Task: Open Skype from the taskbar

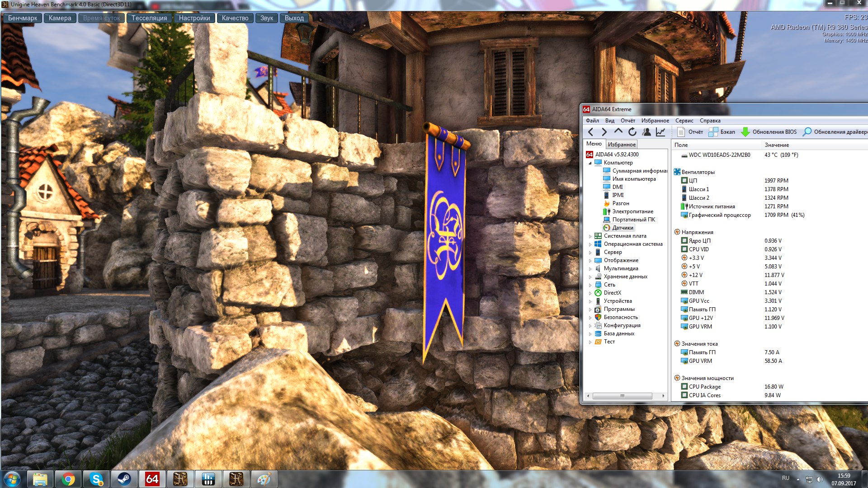Action: (x=96, y=479)
